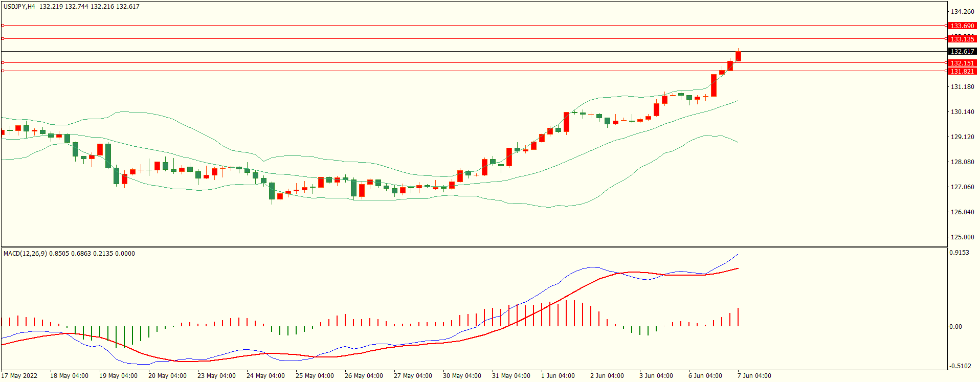Image resolution: width=980 pixels, height=382 pixels.
Task: Select the MACD(12,26,9) indicator label
Action: pyautogui.click(x=25, y=254)
